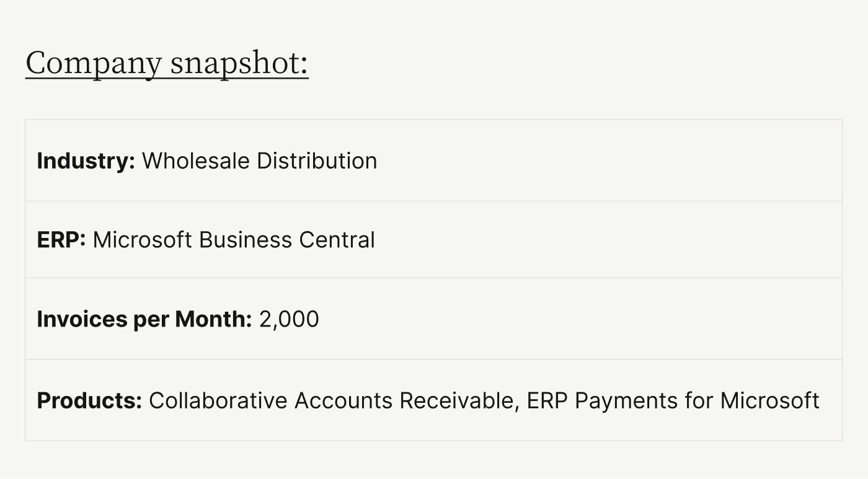Click the underlined "Company snapshot:" heading
868x479 pixels.
point(167,63)
